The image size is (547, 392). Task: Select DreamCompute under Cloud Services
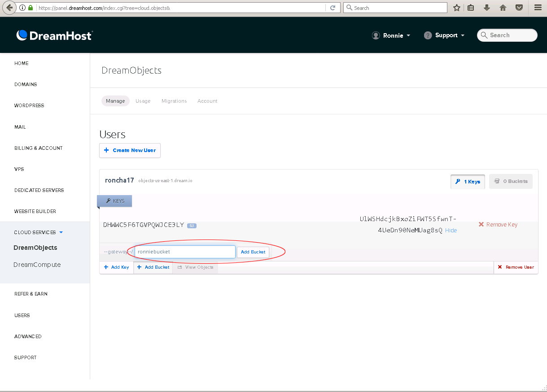[37, 265]
